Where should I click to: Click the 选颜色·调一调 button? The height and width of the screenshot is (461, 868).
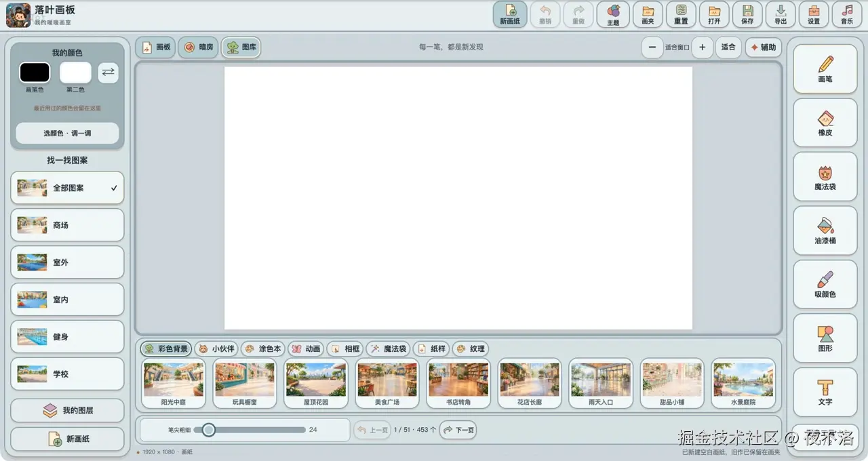tap(67, 134)
